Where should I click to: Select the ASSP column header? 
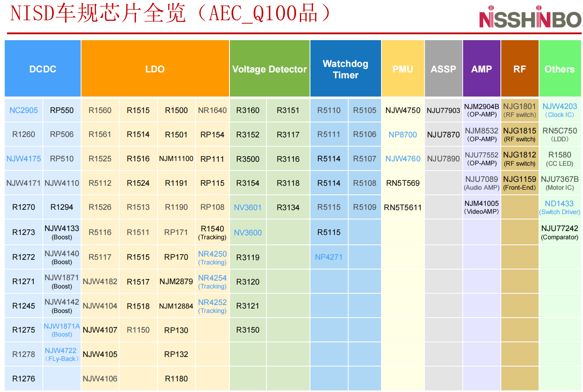[443, 69]
